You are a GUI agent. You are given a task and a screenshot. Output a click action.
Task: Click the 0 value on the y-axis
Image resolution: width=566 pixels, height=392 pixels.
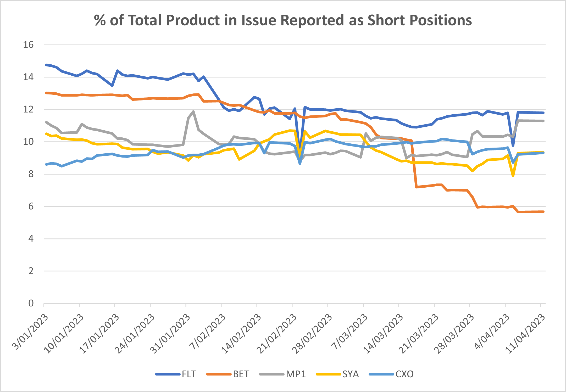click(31, 303)
